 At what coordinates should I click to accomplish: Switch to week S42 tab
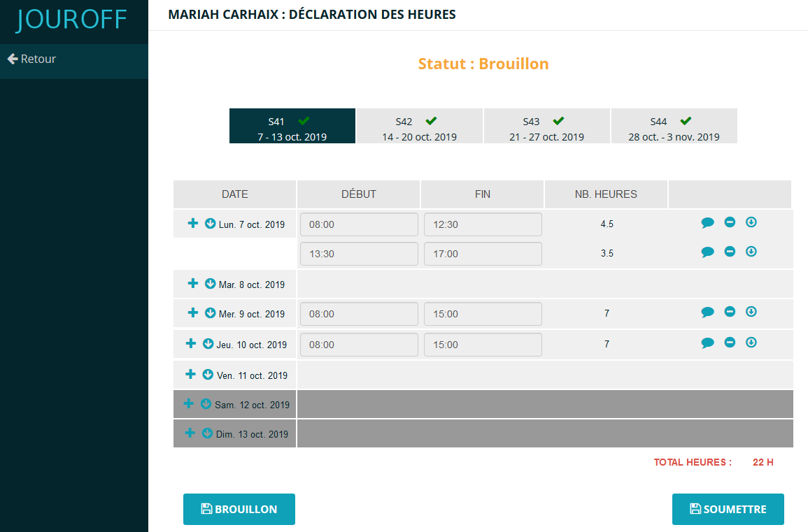(x=419, y=127)
